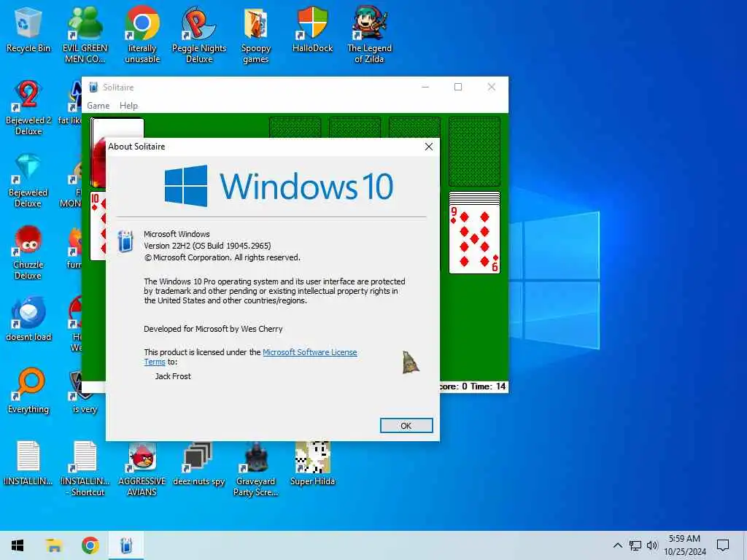The height and width of the screenshot is (560, 747).
Task: Select the Bejeweled 2 Deluxe icon
Action: point(28,108)
